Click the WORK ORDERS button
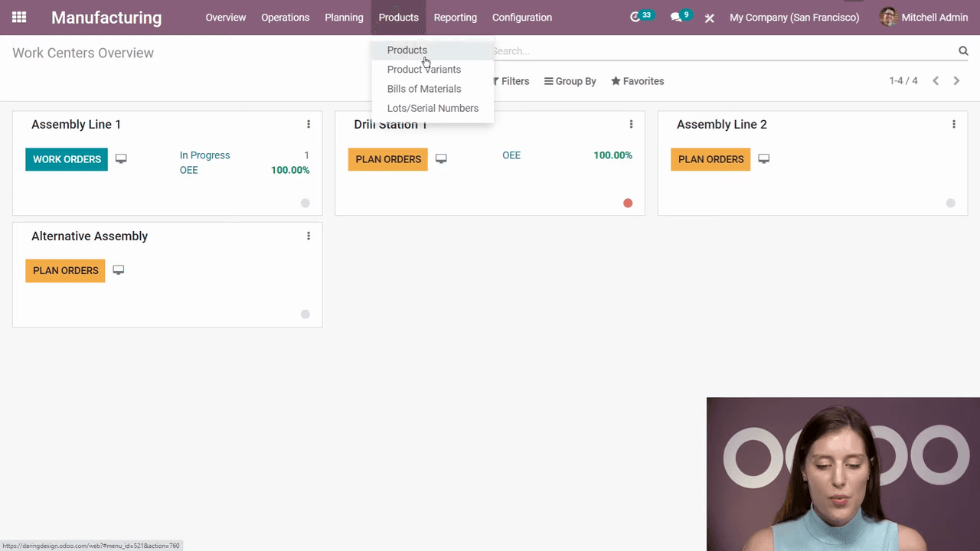 pos(67,159)
